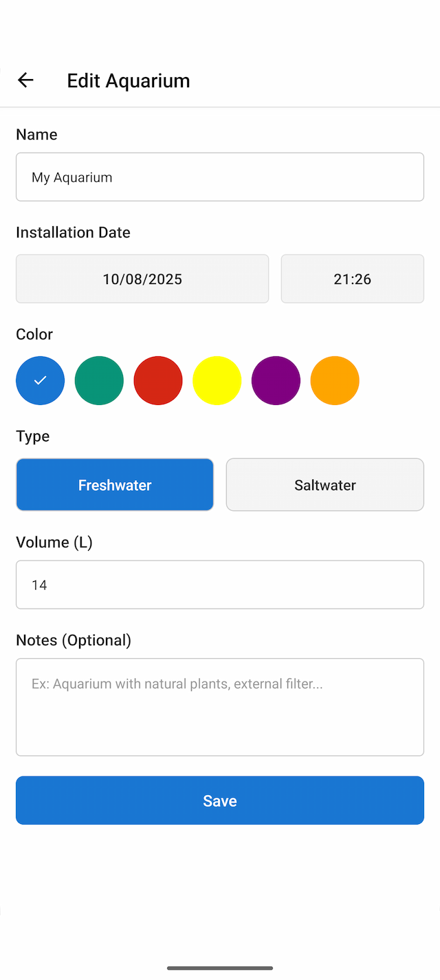Click the Volume (L) label
Image resolution: width=440 pixels, height=980 pixels.
tap(54, 542)
